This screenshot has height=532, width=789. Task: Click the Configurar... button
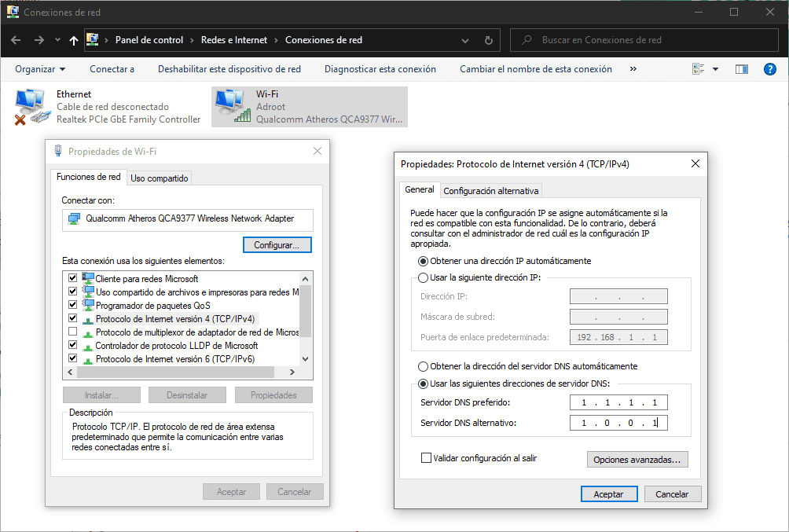[x=277, y=245]
